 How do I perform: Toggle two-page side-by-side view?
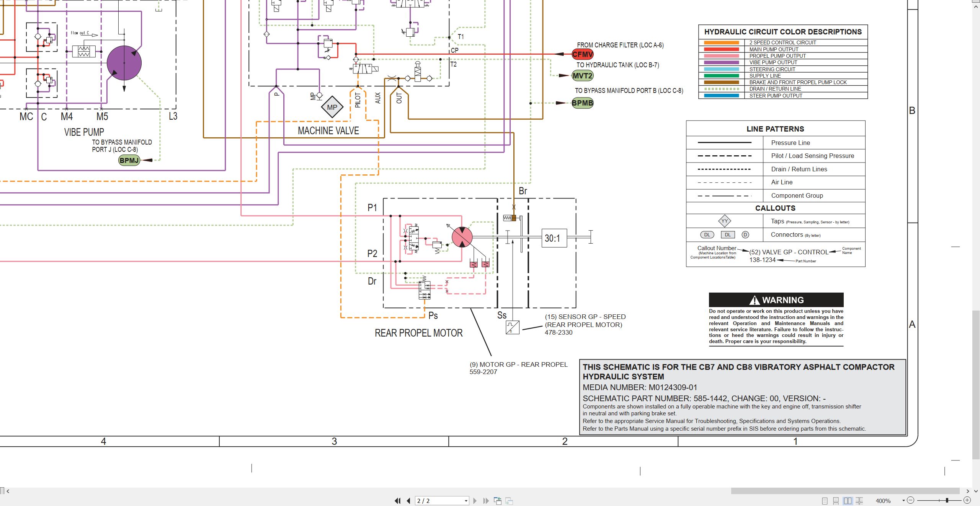848,501
